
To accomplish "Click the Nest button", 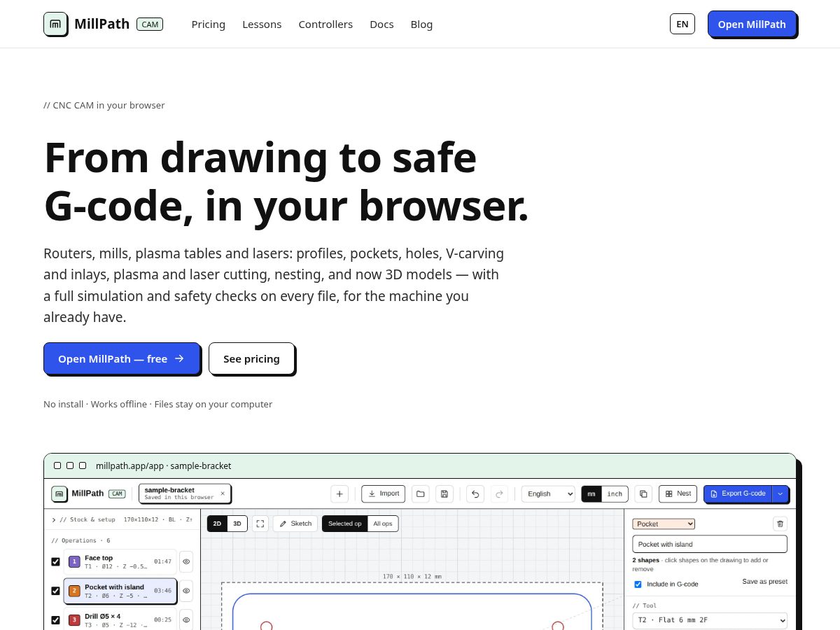I will [678, 493].
